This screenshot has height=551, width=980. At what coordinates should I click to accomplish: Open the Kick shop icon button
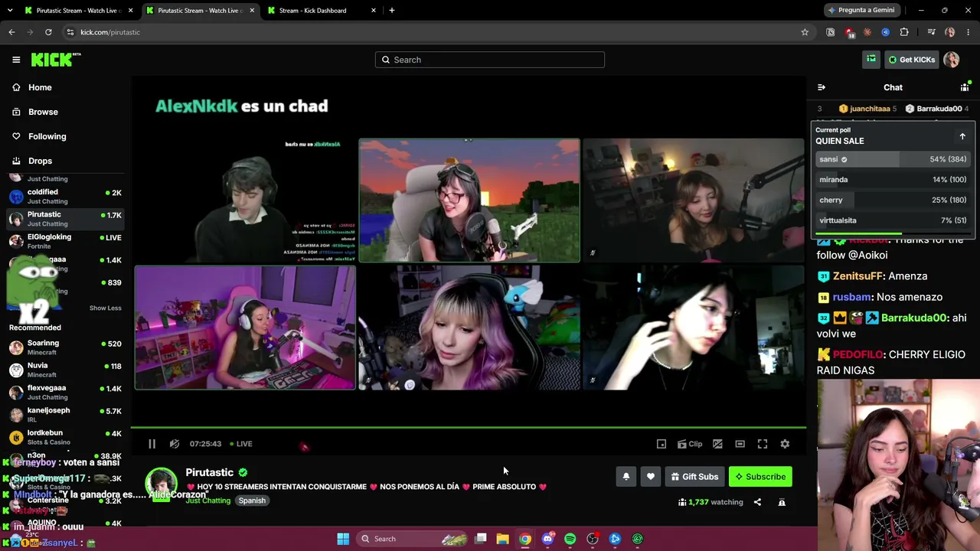(x=871, y=60)
